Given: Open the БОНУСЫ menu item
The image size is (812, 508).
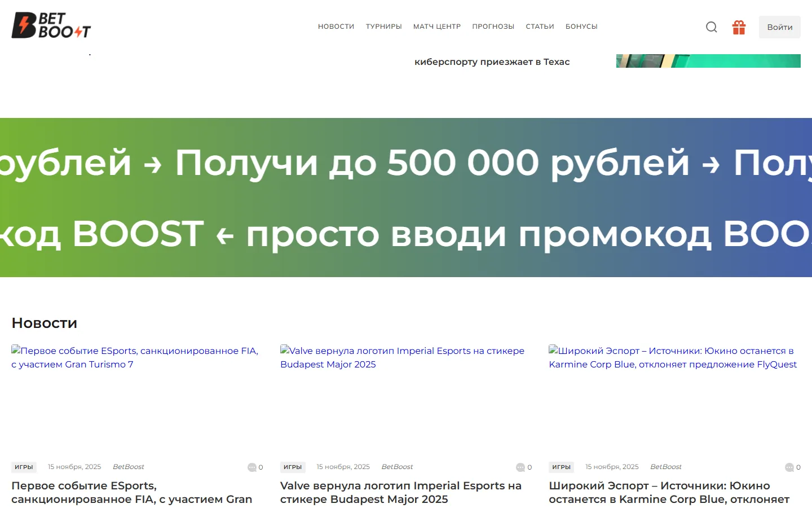Looking at the screenshot, I should [581, 27].
